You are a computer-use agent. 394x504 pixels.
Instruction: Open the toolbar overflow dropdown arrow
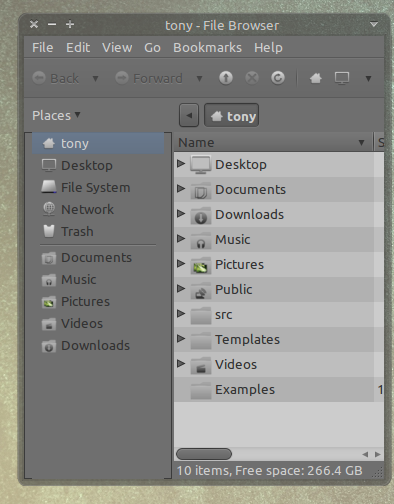368,79
